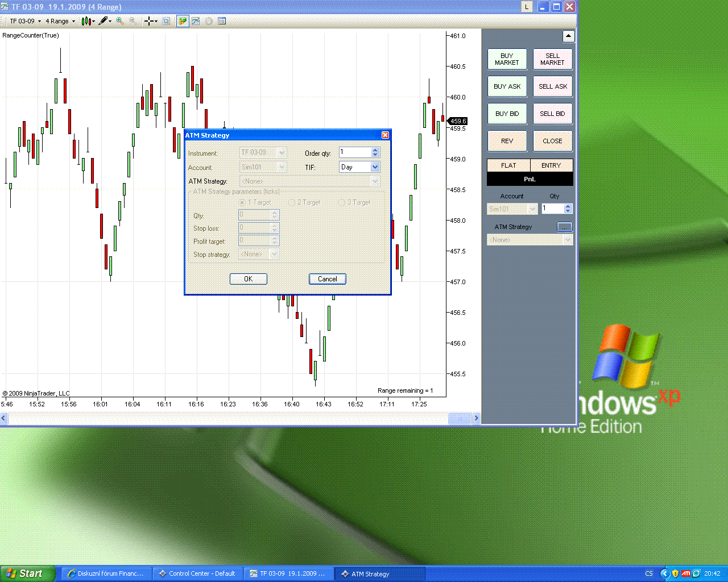Select the 2 Target radio button
728x582 pixels.
[292, 202]
